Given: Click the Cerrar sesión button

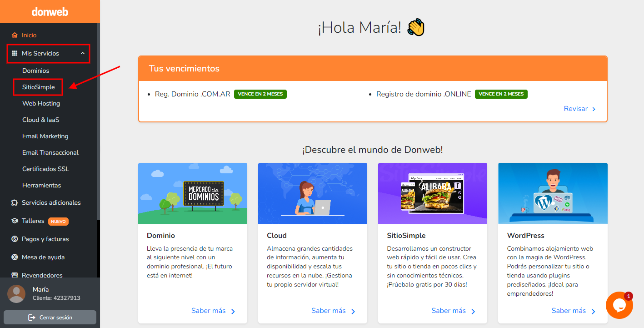Looking at the screenshot, I should tap(50, 317).
